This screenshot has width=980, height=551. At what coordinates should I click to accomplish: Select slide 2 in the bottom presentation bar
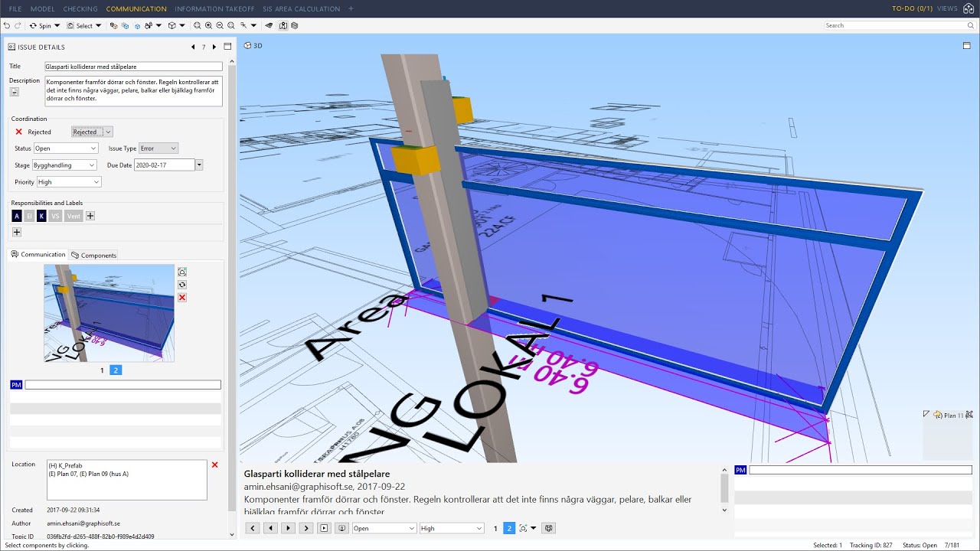pyautogui.click(x=509, y=528)
